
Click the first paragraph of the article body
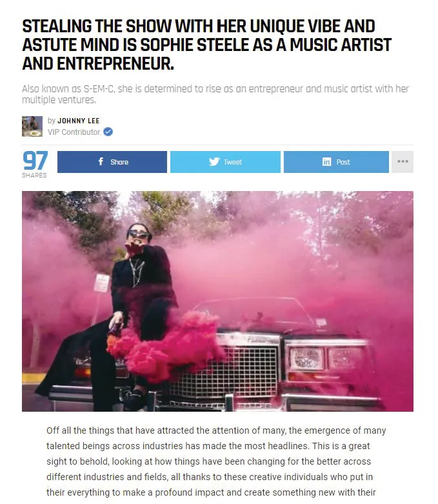pos(216,461)
